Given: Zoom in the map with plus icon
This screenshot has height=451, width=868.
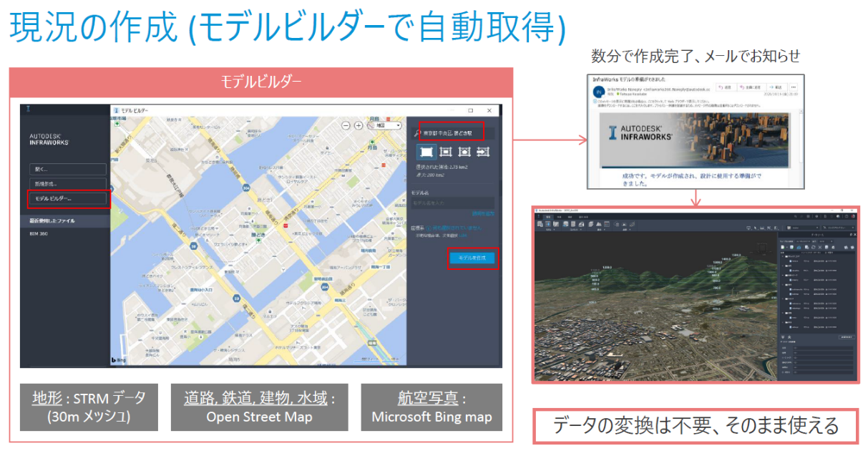Looking at the screenshot, I should coord(359,125).
